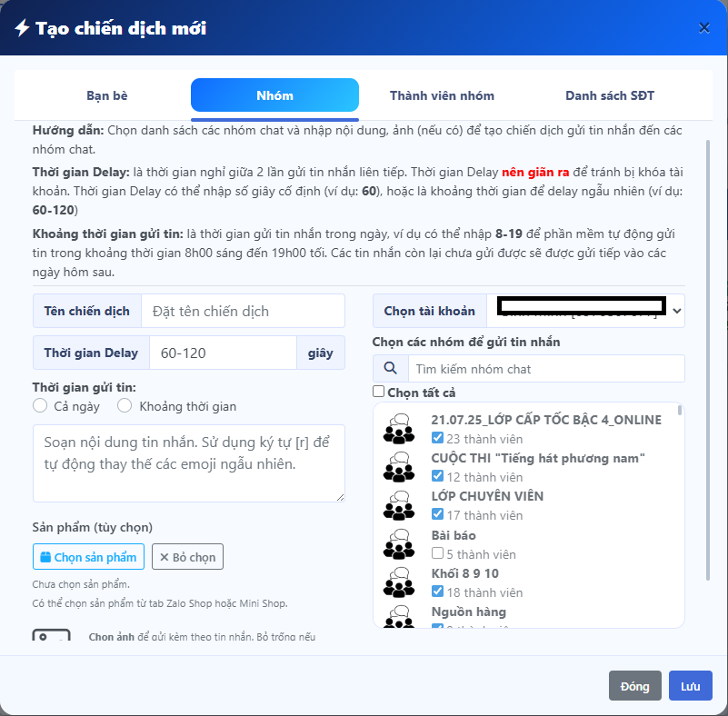Uncheck the LỚP CHUYÊN VIÊN group checkbox
728x716 pixels.
[437, 515]
